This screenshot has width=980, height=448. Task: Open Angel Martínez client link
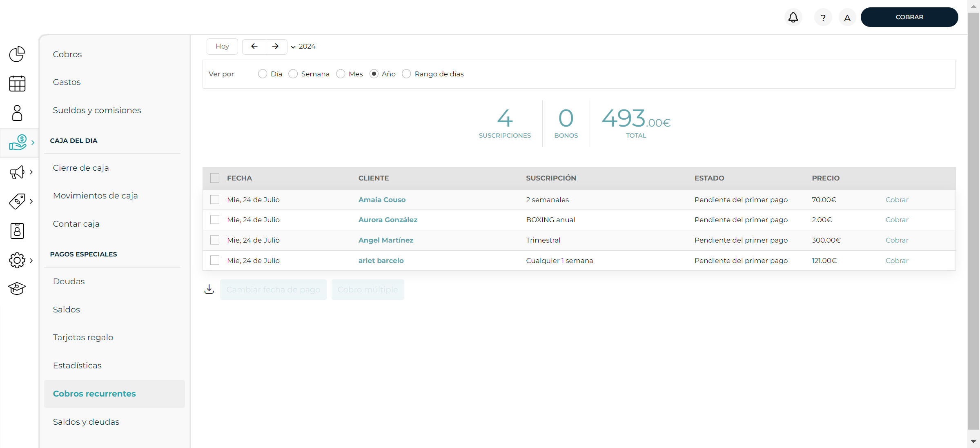pyautogui.click(x=386, y=240)
